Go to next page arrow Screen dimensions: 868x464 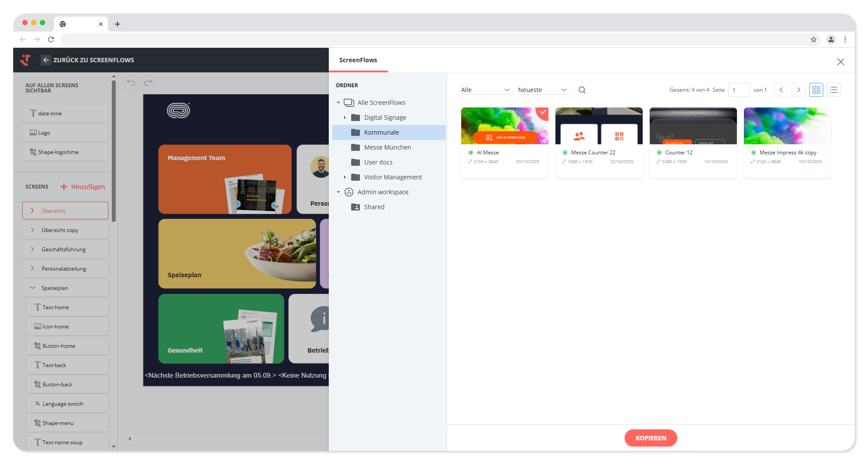pos(798,90)
